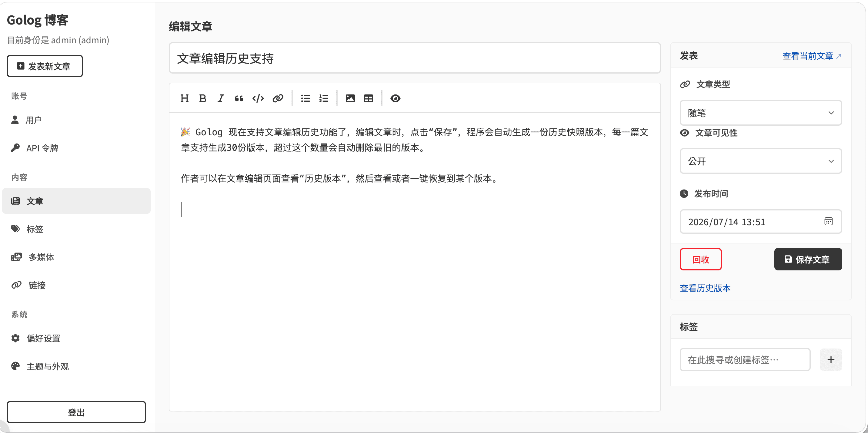Click the 发表新文章 button
The height and width of the screenshot is (433, 868).
coord(45,66)
